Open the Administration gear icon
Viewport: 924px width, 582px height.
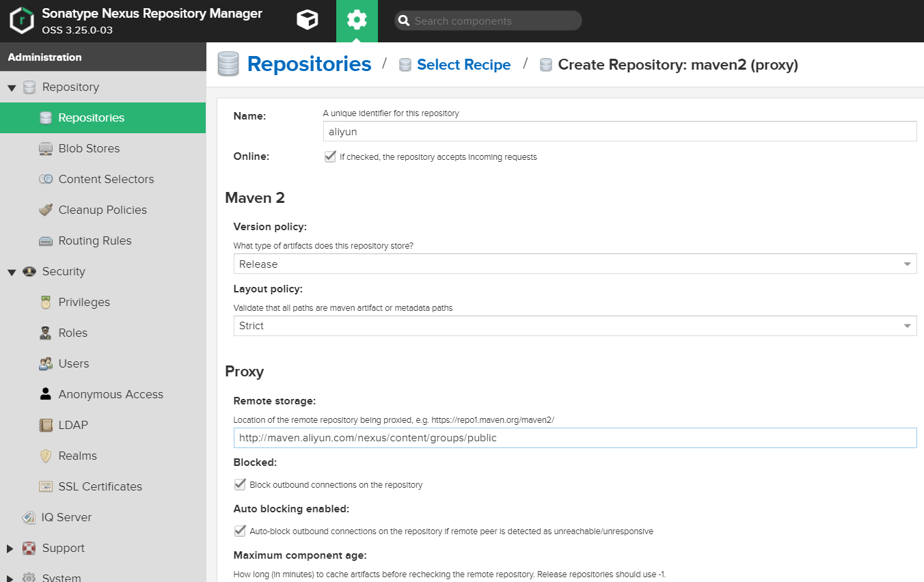357,20
